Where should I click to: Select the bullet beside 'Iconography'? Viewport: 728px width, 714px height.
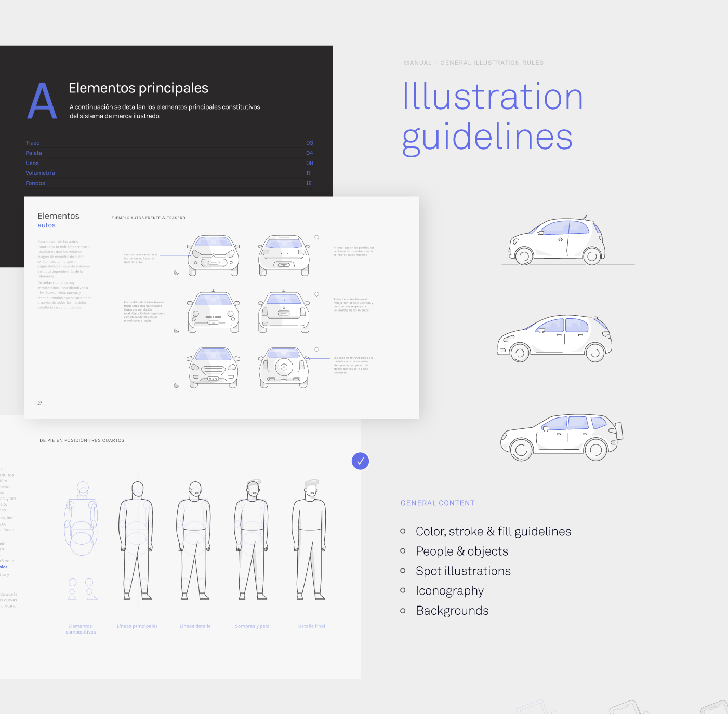click(x=403, y=590)
